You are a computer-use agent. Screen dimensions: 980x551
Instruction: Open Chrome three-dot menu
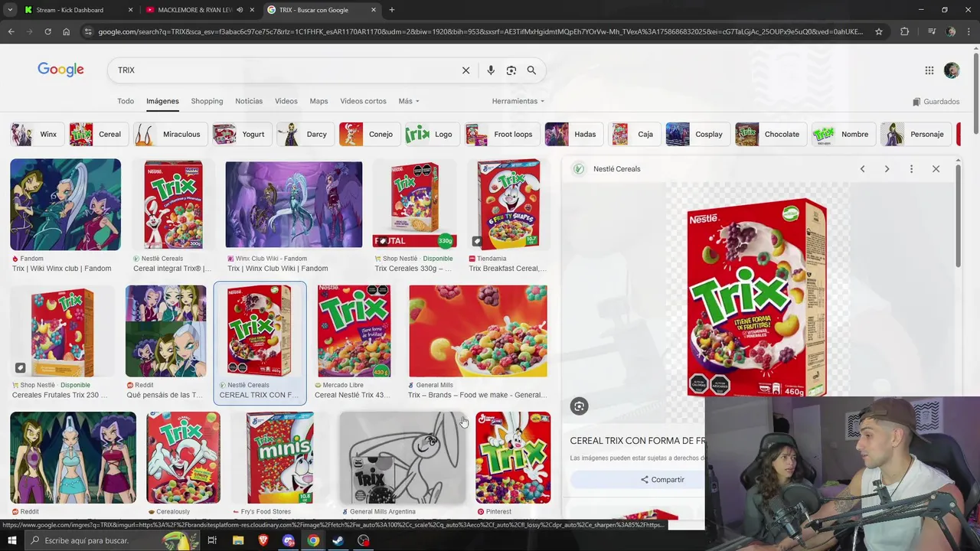point(969,31)
